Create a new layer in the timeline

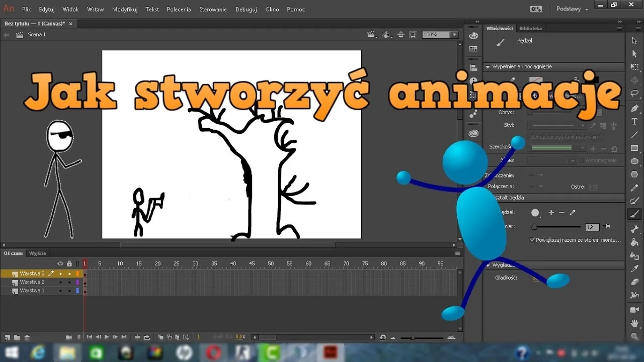pos(8,337)
